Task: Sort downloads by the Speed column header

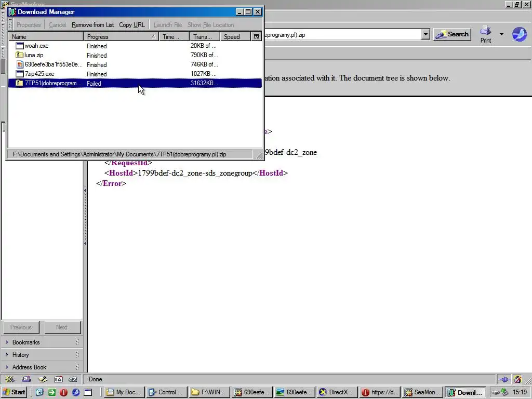Action: 235,37
